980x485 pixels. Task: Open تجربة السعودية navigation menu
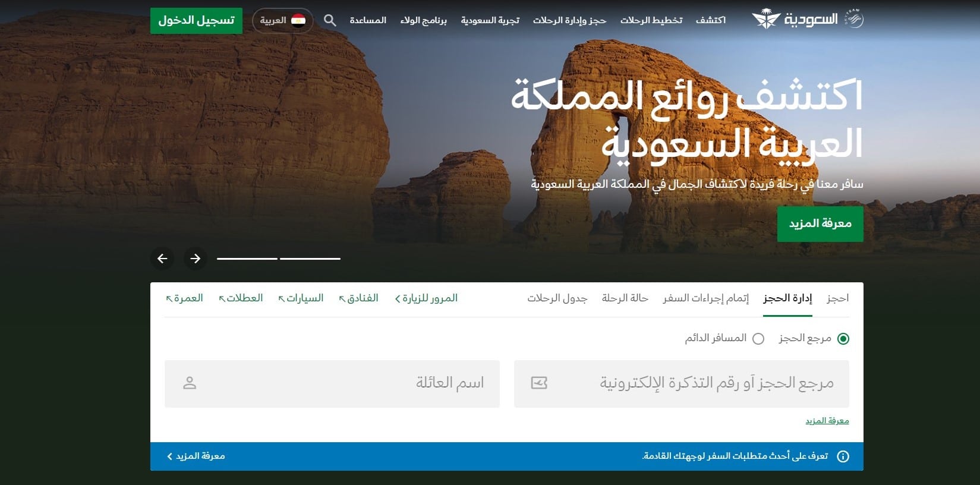pos(490,20)
